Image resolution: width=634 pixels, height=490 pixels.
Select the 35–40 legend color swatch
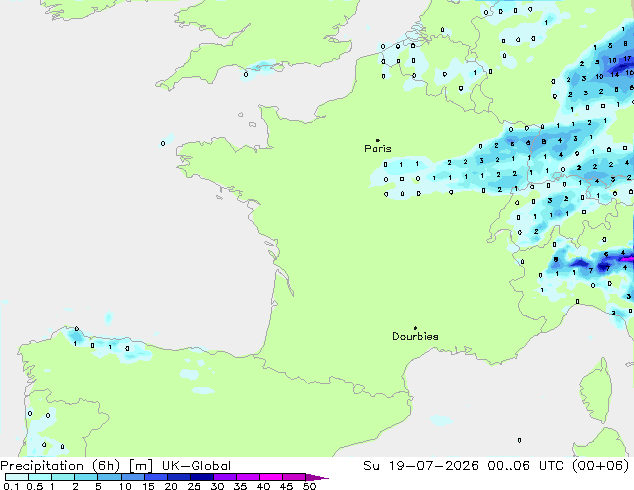coord(248,477)
